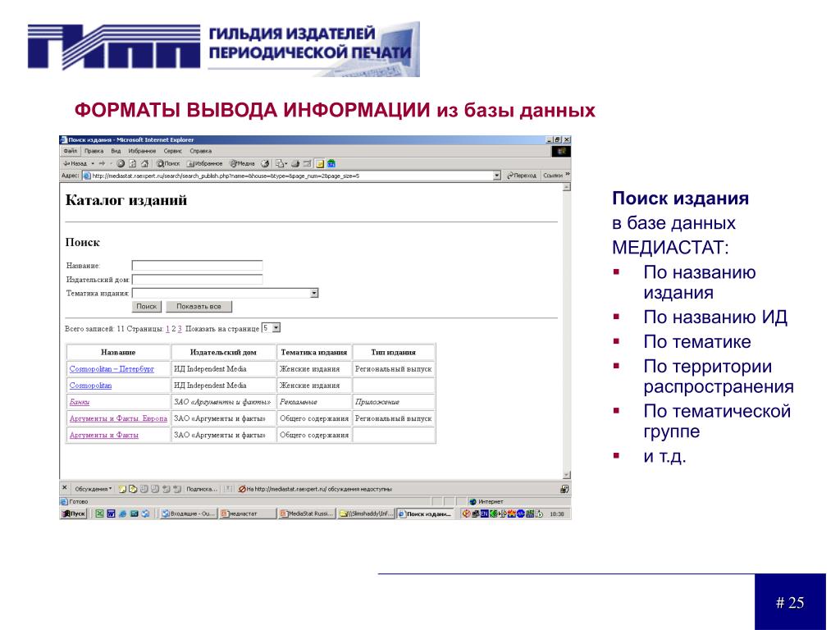The image size is (840, 630).
Task: Click the scrollbar up arrow
Action: point(567,187)
